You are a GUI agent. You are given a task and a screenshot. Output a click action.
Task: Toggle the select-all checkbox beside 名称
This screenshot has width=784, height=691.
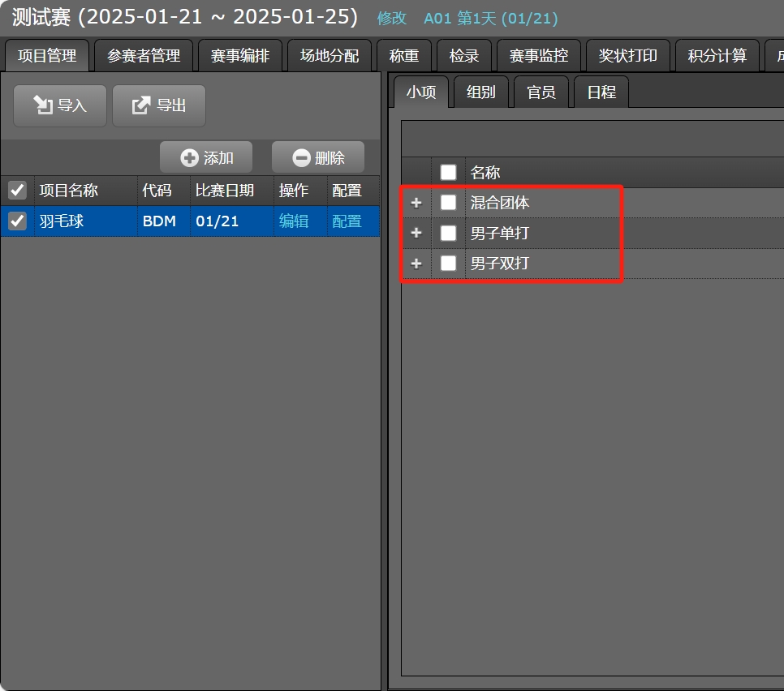click(448, 172)
